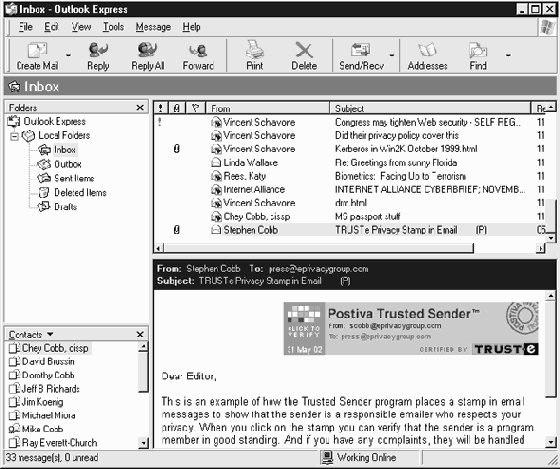The image size is (560, 469).
Task: Open the Message menu
Action: tap(153, 27)
